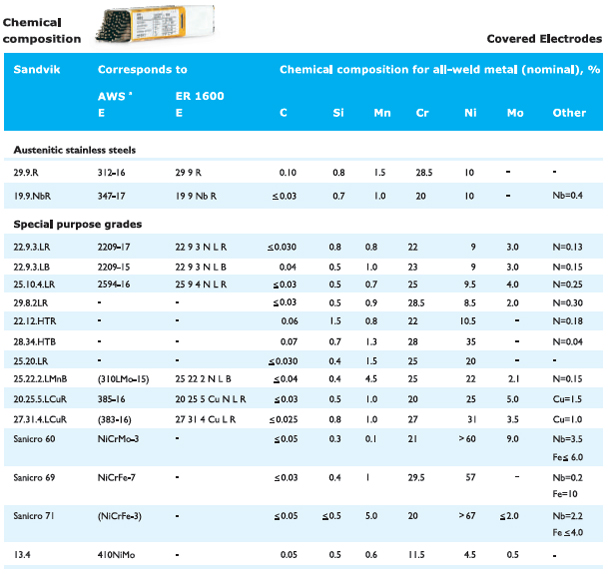Select the '25.20.LR' grade cell
The height and width of the screenshot is (574, 608).
[31, 361]
